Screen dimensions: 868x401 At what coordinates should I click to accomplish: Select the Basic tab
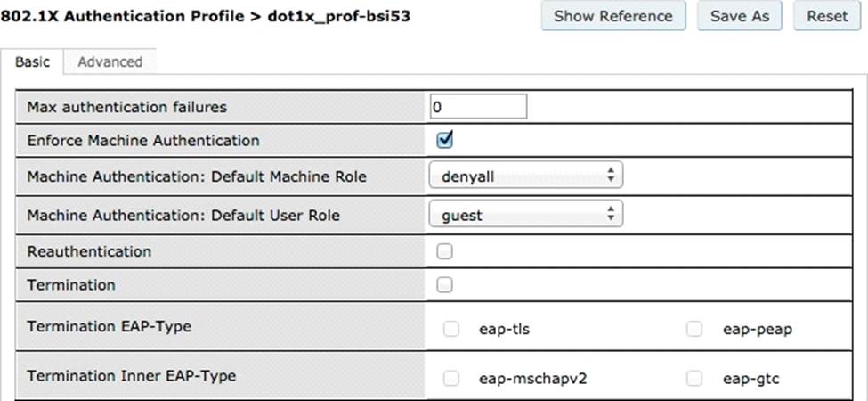click(33, 61)
